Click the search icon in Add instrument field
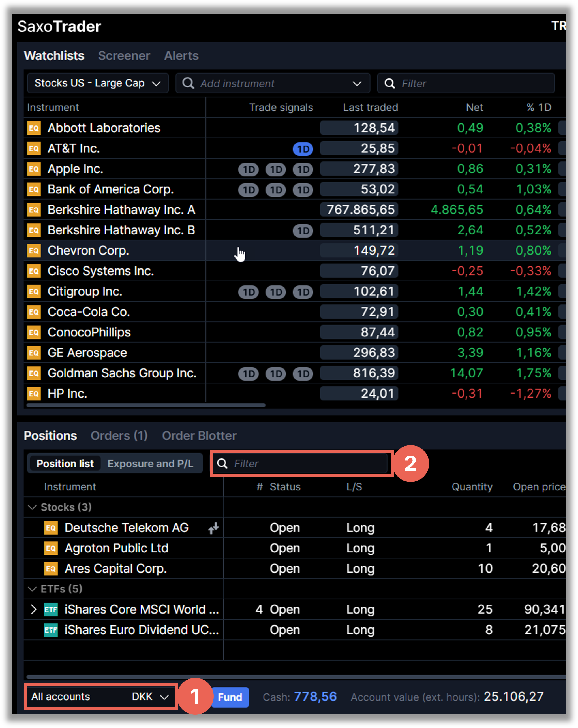The width and height of the screenshot is (578, 728). pyautogui.click(x=188, y=83)
